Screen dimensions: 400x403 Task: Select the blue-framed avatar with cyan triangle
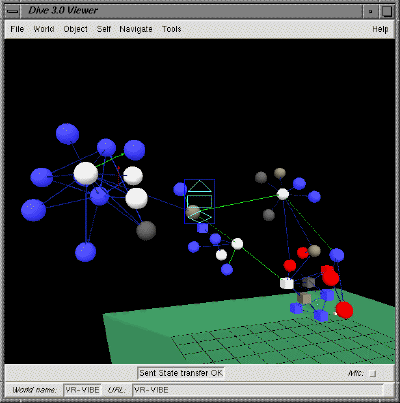[x=199, y=201]
